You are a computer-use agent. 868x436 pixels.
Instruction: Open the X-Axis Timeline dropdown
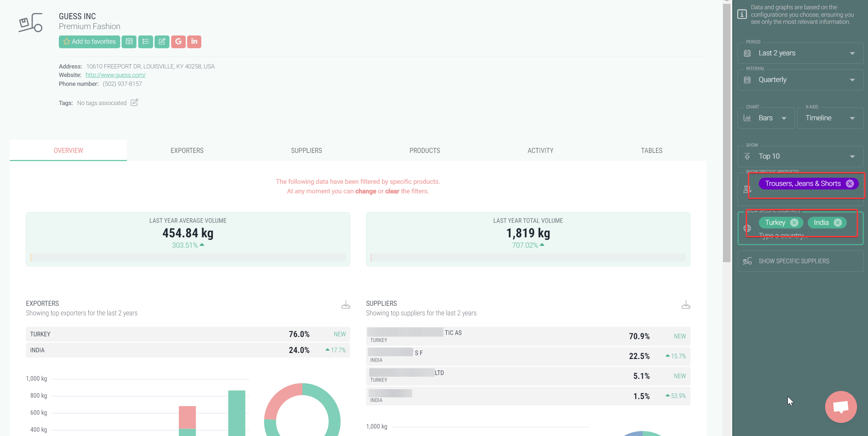(830, 118)
